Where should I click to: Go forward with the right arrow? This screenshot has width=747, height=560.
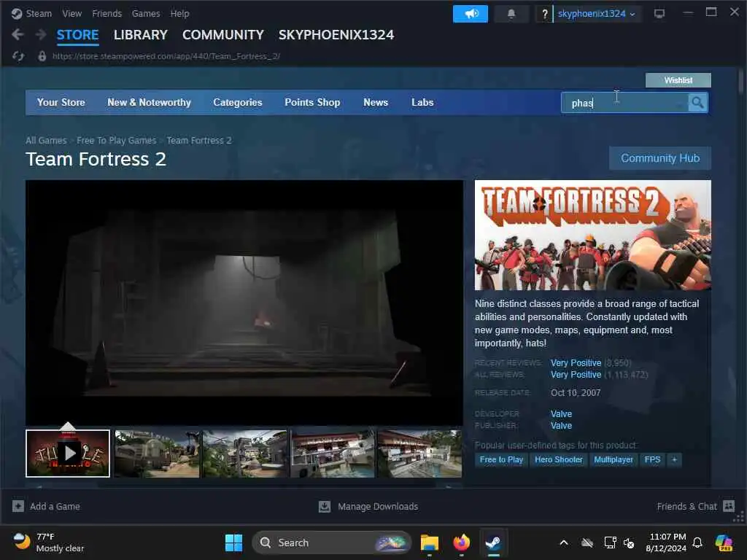coord(41,34)
